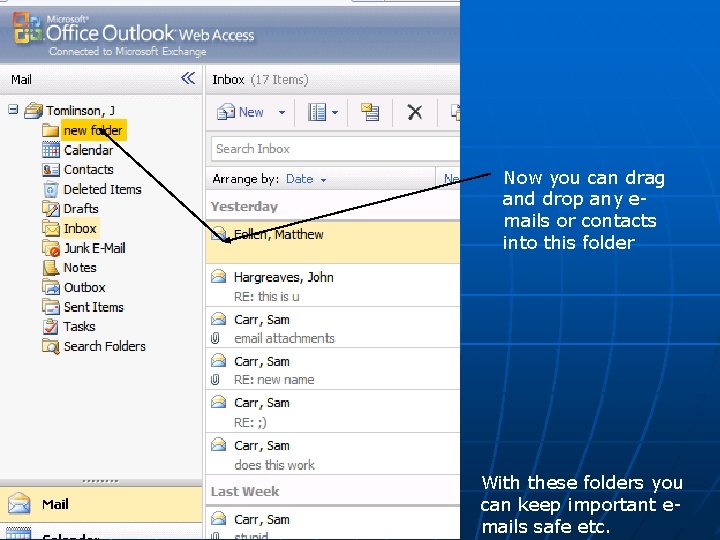Click the blocked folder icon for Junk E-Mail
Image resolution: width=720 pixels, height=540 pixels.
pyautogui.click(x=51, y=248)
